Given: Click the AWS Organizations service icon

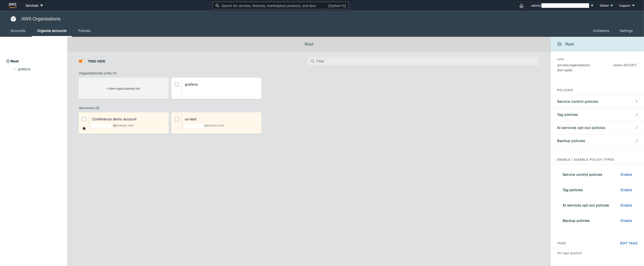Looking at the screenshot, I should 13,19.
